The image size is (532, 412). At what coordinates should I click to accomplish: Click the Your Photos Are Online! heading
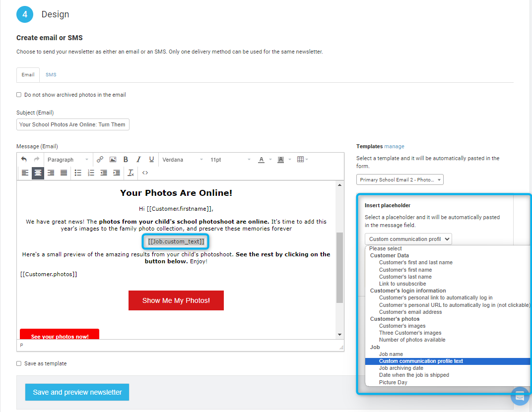point(176,192)
